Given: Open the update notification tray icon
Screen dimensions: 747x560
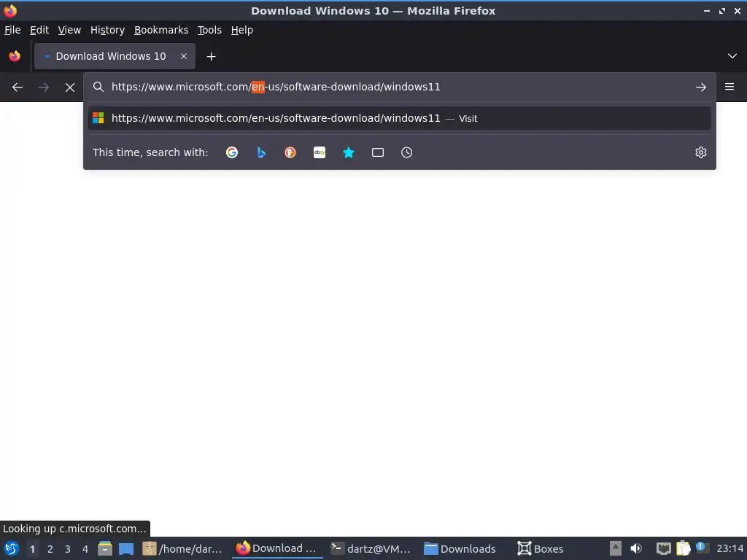Looking at the screenshot, I should tap(702, 548).
